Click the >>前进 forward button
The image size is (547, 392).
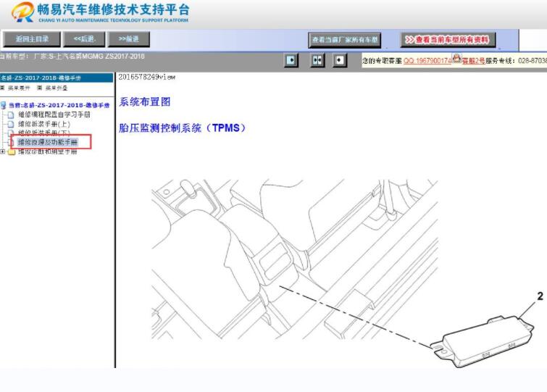pos(129,39)
